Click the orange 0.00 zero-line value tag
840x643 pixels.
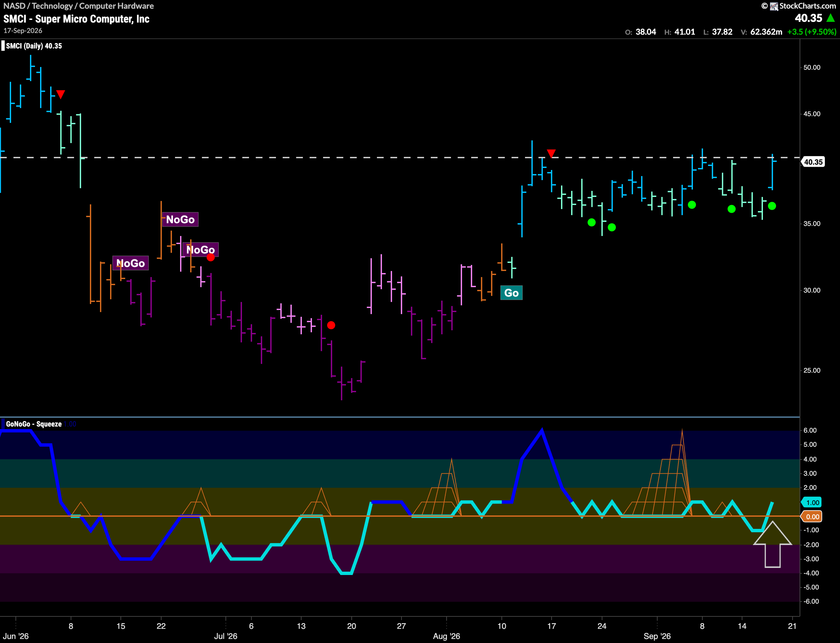tap(812, 517)
